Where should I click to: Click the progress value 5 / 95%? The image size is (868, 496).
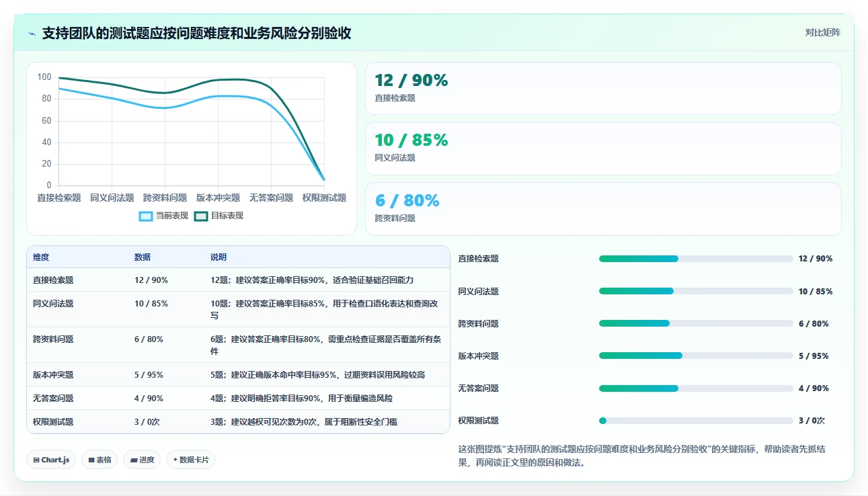tap(814, 356)
